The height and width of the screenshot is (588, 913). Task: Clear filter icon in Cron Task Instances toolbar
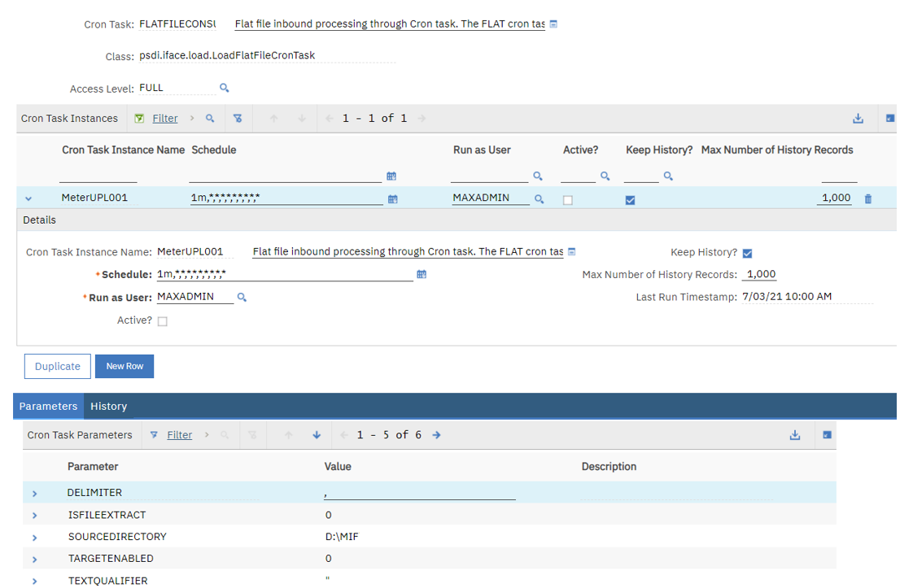point(238,118)
